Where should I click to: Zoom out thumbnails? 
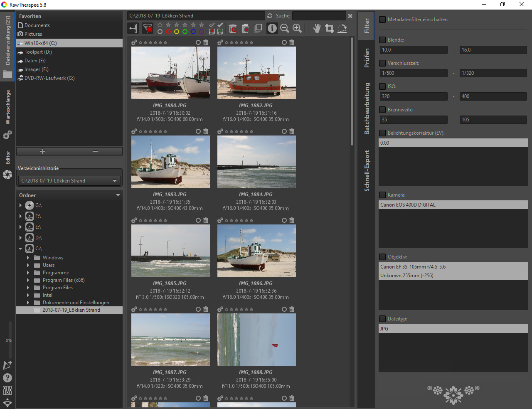pyautogui.click(x=285, y=28)
